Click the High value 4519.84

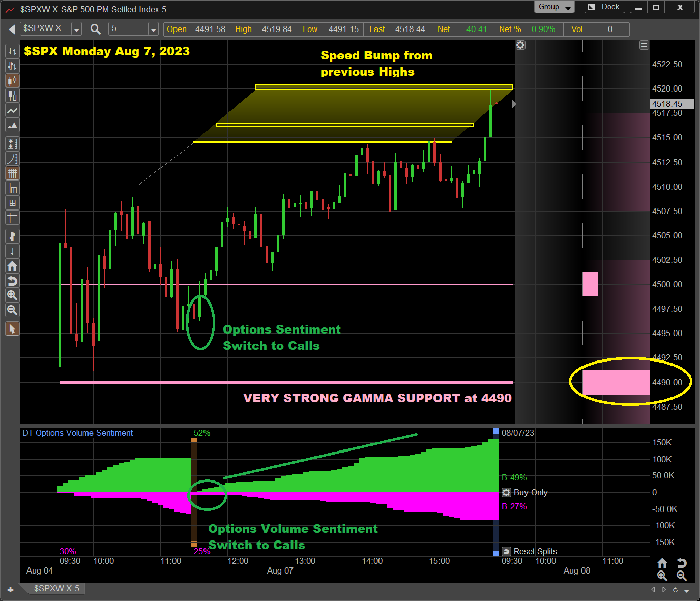[x=277, y=29]
